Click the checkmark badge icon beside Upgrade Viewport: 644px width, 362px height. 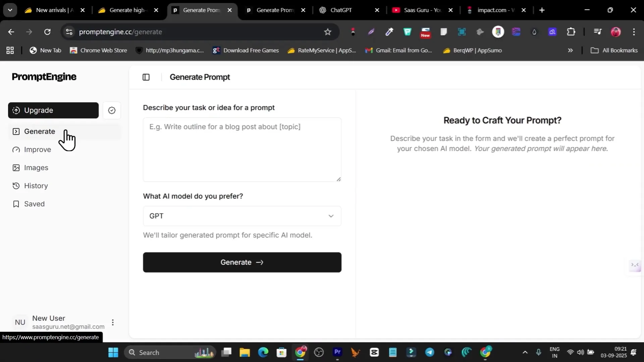coord(112,110)
